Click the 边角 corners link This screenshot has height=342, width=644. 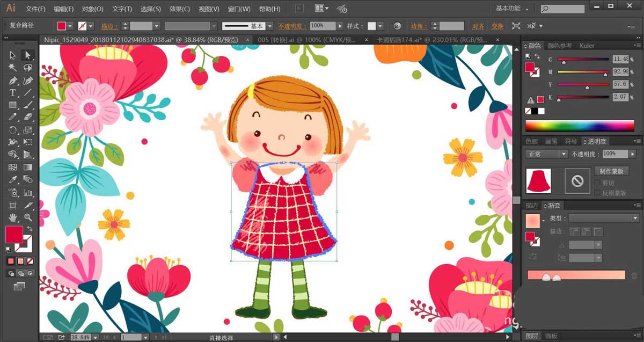pyautogui.click(x=420, y=26)
